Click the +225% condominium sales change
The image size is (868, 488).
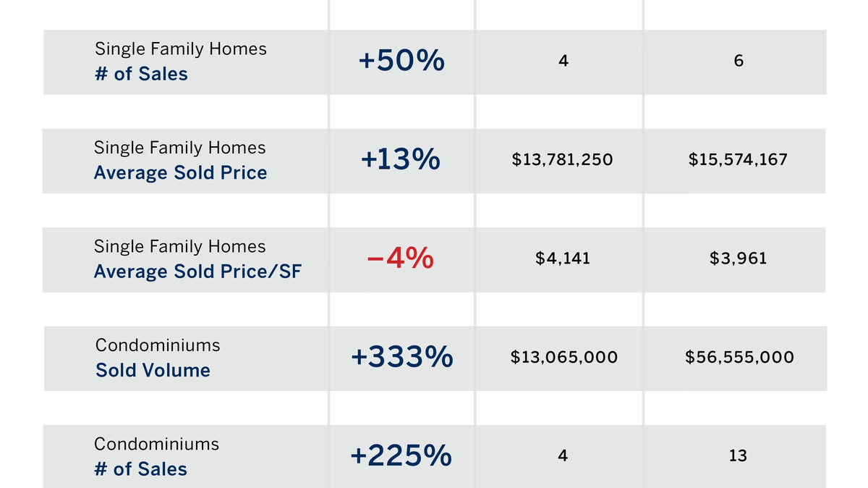pyautogui.click(x=401, y=456)
